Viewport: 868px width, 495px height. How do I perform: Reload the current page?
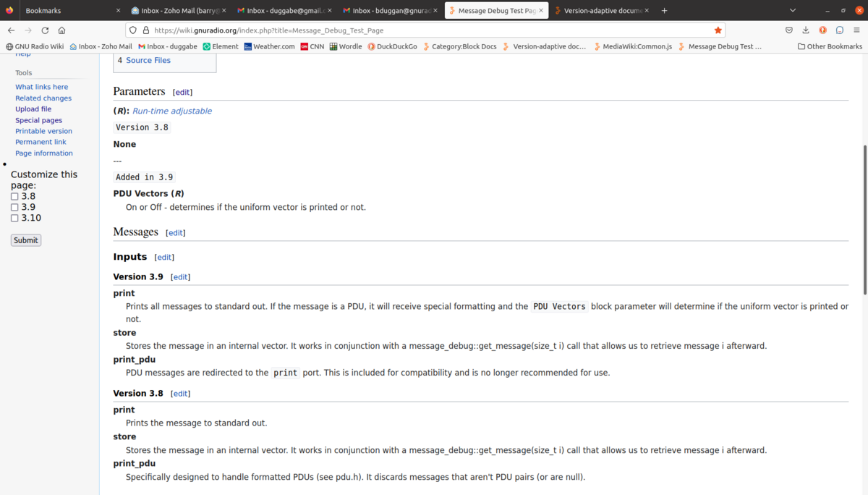[45, 30]
